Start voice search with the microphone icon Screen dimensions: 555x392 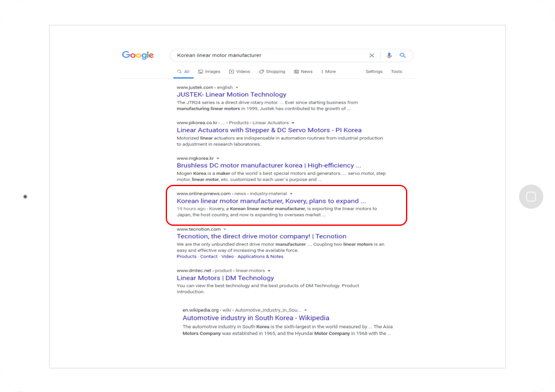click(x=389, y=55)
